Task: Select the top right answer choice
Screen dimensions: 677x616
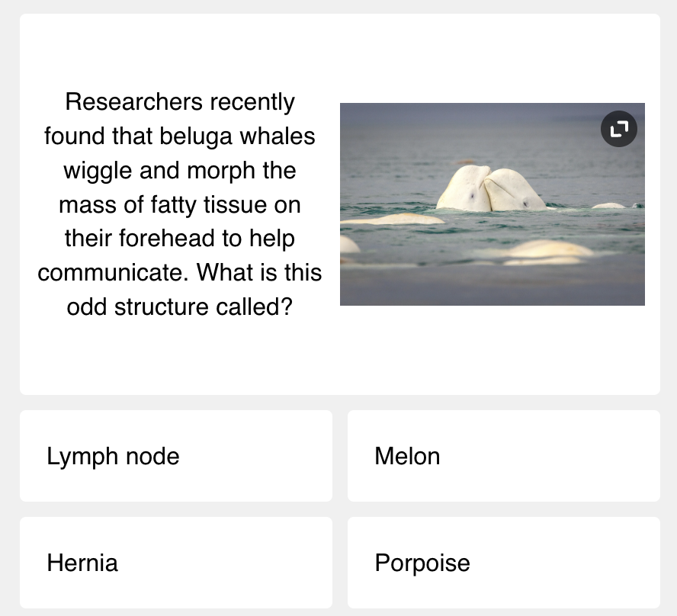Action: point(503,456)
